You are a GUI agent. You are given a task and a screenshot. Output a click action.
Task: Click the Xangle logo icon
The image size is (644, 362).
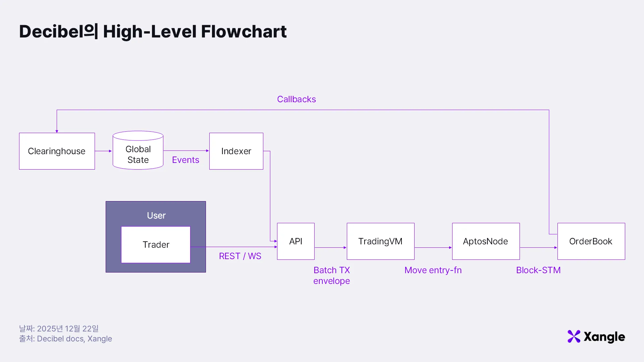[574, 337]
